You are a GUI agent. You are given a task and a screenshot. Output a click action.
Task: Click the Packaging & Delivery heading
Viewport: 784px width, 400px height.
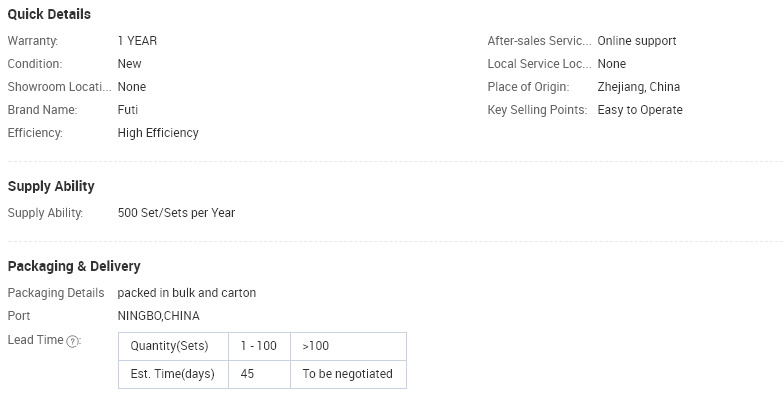(74, 266)
